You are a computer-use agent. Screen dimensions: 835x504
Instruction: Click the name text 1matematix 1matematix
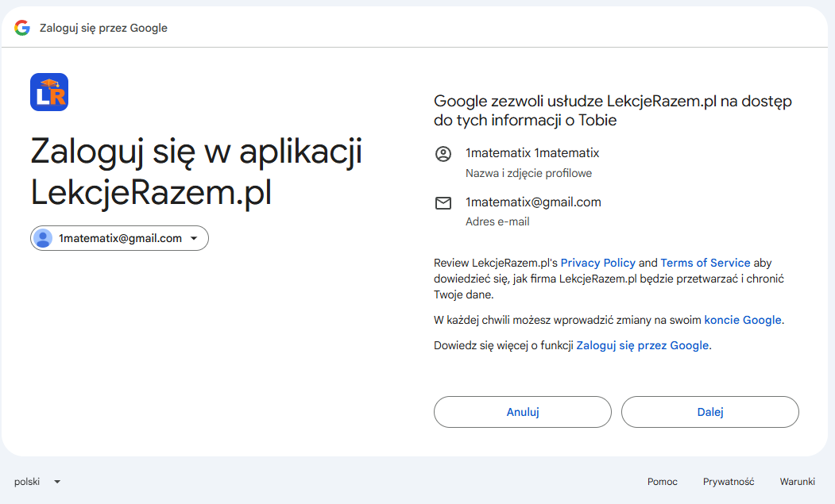point(532,153)
